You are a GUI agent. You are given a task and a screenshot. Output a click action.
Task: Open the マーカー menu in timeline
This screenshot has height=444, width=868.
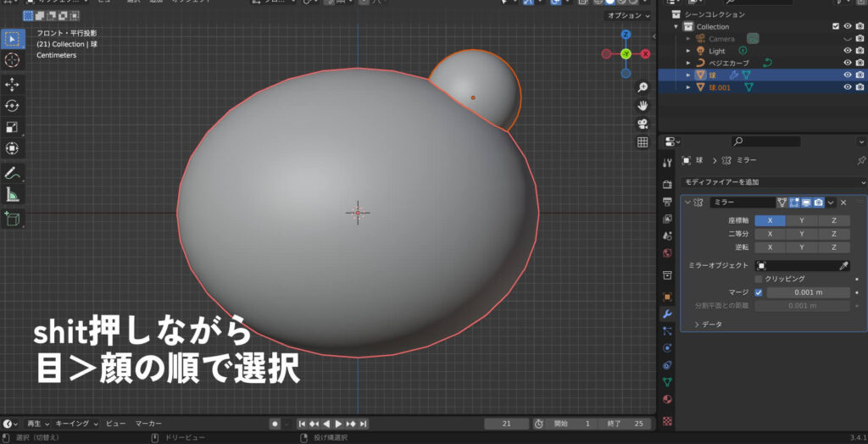(148, 423)
